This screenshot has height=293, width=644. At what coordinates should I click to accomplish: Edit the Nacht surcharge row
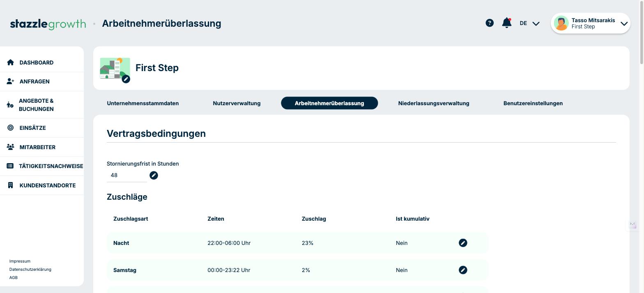pyautogui.click(x=463, y=243)
